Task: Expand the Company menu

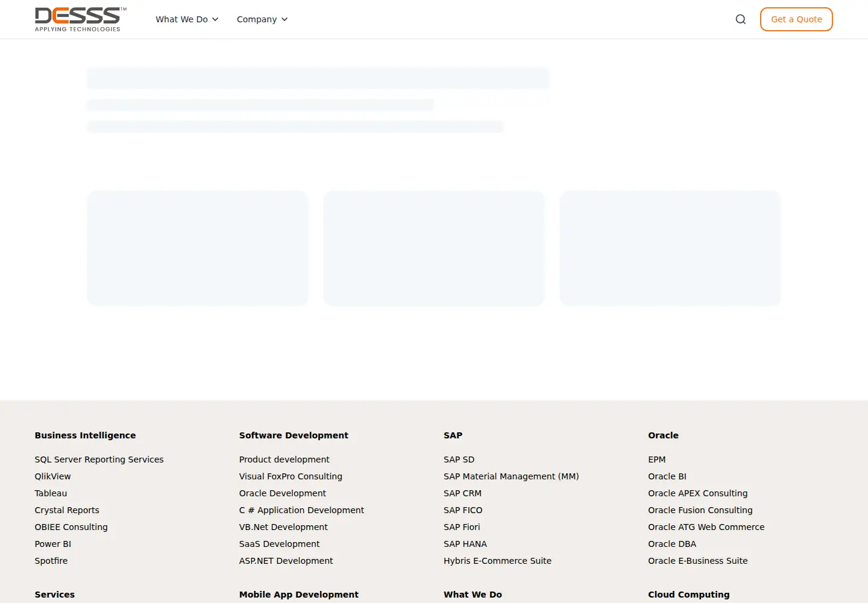Action: coord(262,19)
